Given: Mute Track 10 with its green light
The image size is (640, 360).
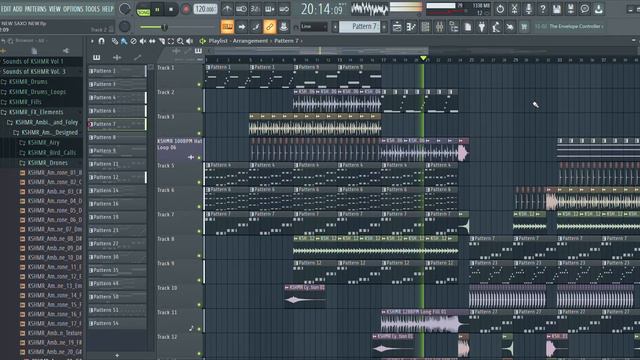Looking at the screenshot, I should point(199,304).
